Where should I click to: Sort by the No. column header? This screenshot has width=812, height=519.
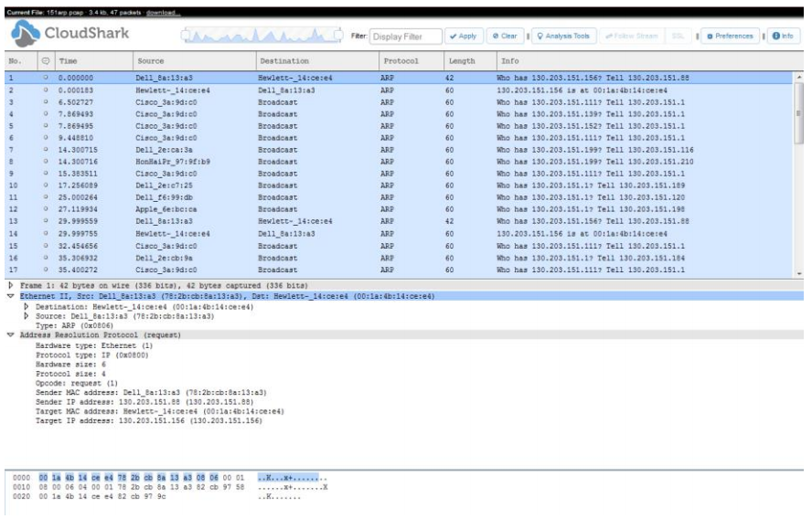[x=21, y=61]
